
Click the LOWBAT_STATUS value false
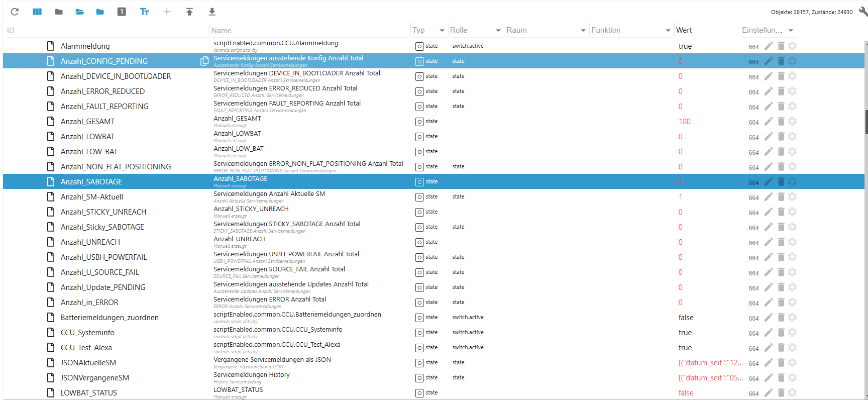pos(686,393)
